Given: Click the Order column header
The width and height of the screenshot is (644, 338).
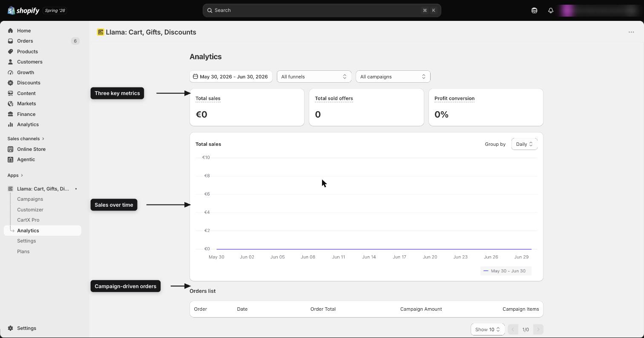Looking at the screenshot, I should pyautogui.click(x=200, y=309).
